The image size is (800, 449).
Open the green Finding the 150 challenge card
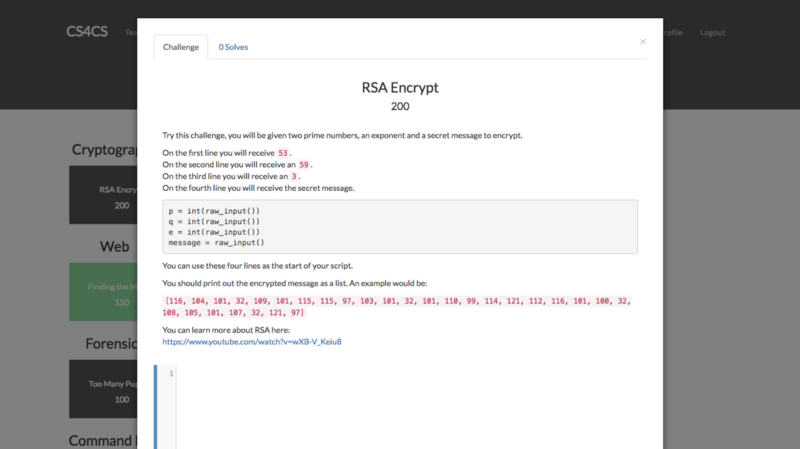click(104, 292)
